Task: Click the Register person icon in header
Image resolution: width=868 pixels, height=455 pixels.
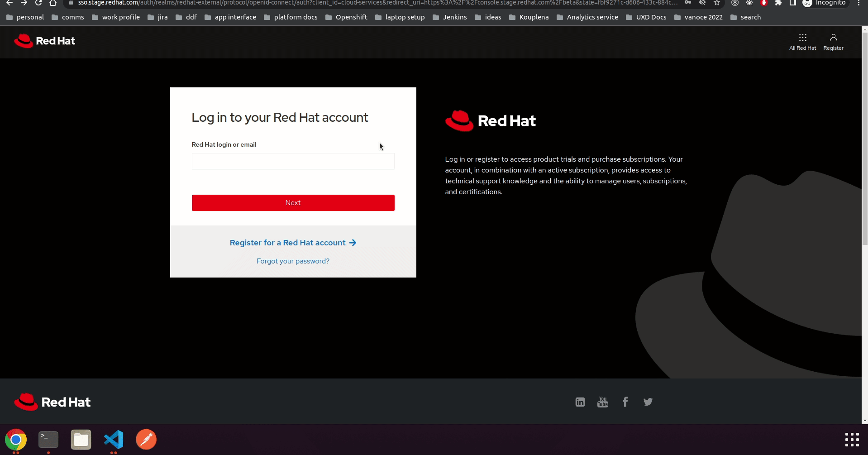Action: [833, 42]
